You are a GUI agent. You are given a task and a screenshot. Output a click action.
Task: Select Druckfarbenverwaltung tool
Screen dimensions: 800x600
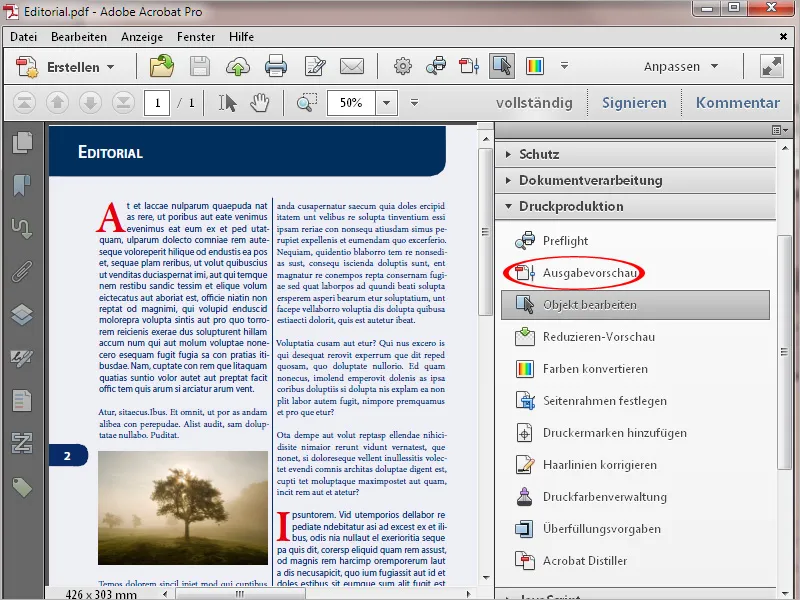click(635, 497)
